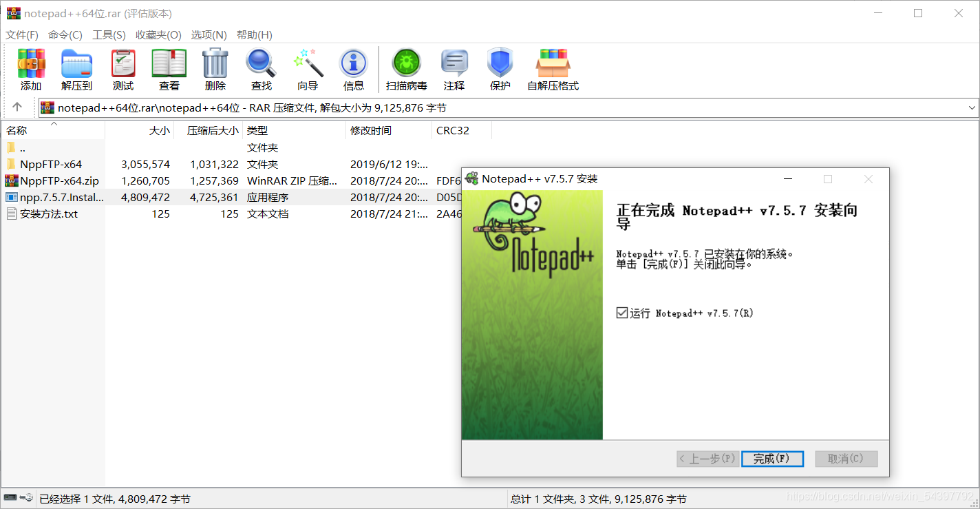The image size is (980, 509).
Task: Click the 3,055,574 size value
Action: (x=145, y=164)
